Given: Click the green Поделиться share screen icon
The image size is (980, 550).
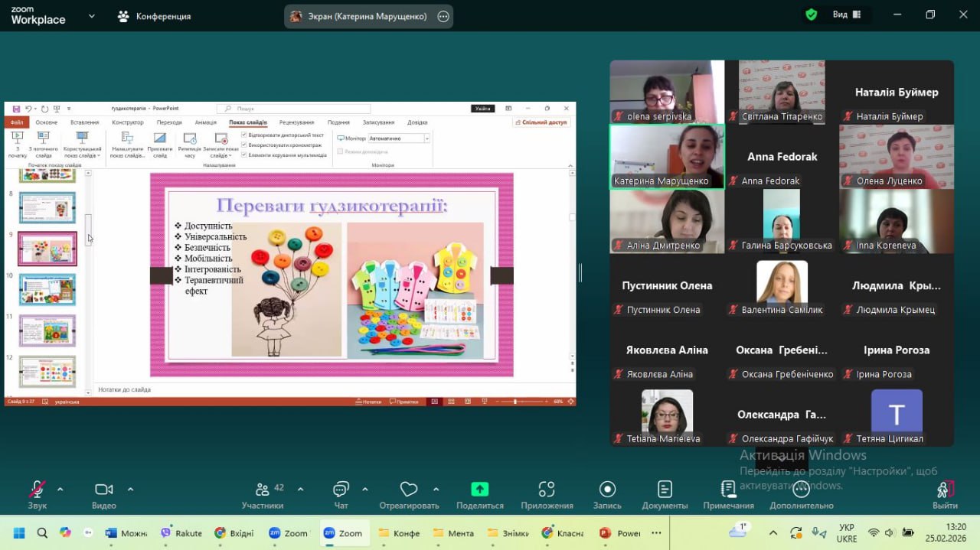Looking at the screenshot, I should coord(479,490).
